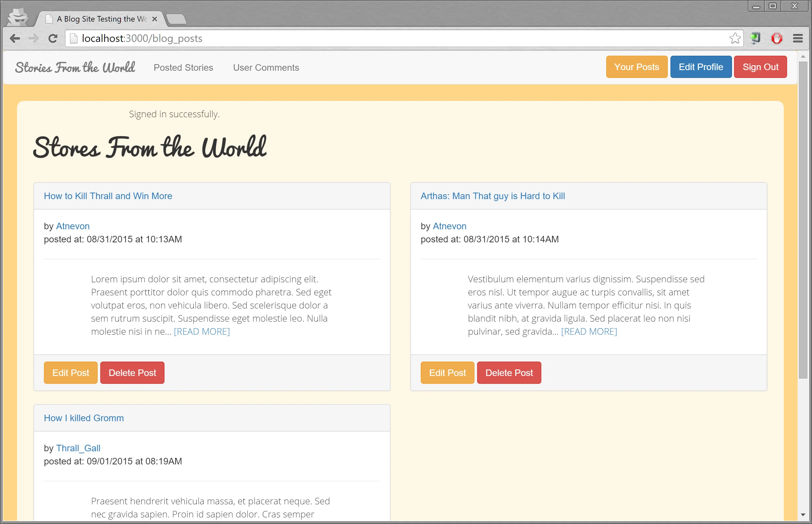812x524 pixels.
Task: Select 'posted at: 08/31/2015 at 10:14AM' text
Action: [x=490, y=239]
